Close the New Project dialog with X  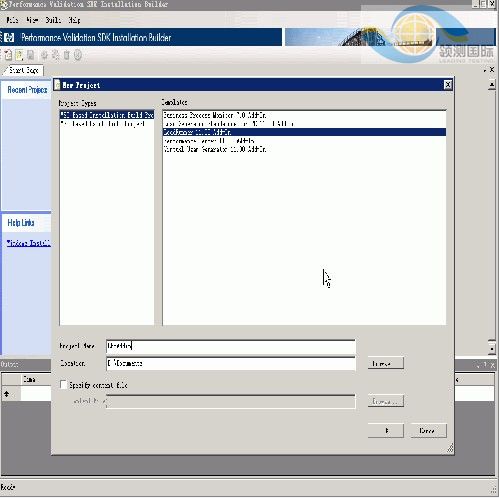448,85
